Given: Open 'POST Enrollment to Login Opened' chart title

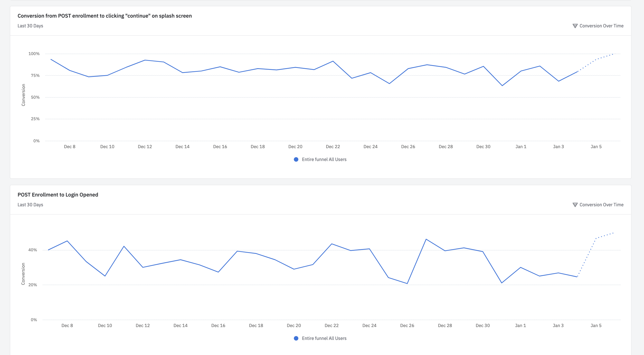Looking at the screenshot, I should point(58,195).
